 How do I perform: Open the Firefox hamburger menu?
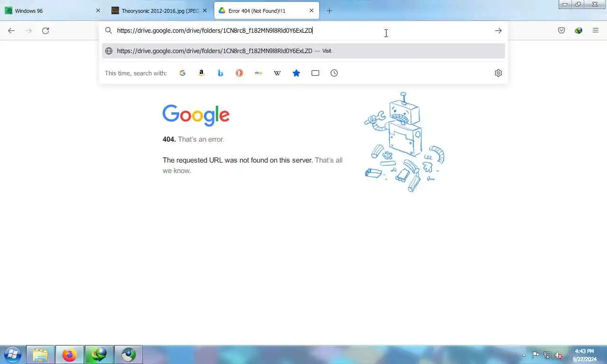pyautogui.click(x=596, y=30)
